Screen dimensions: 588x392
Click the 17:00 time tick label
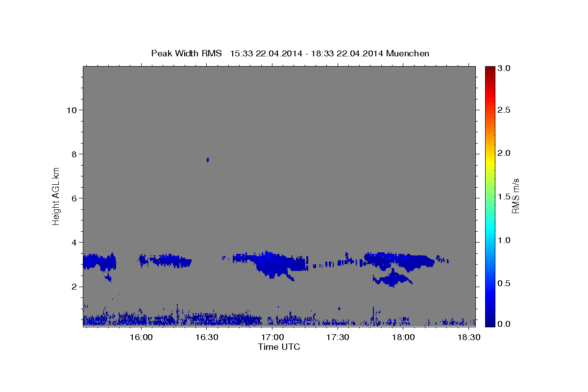tap(272, 337)
